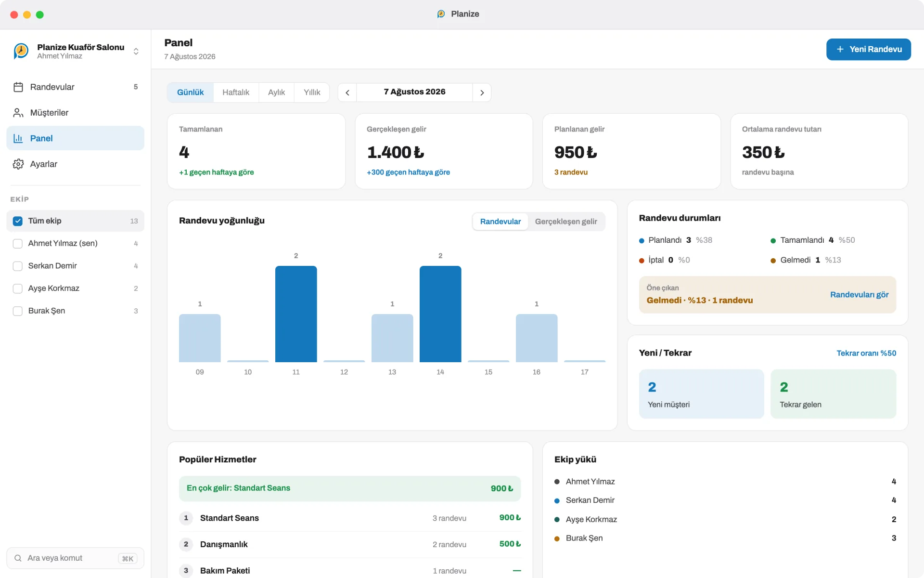
Task: Click the 14 o'clock bar in chart
Action: tap(440, 314)
